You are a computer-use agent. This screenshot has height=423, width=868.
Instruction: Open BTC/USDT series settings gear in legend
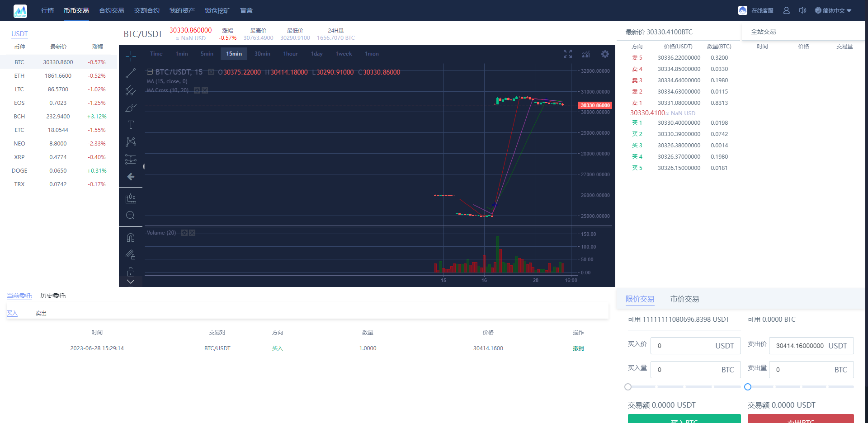tap(211, 72)
